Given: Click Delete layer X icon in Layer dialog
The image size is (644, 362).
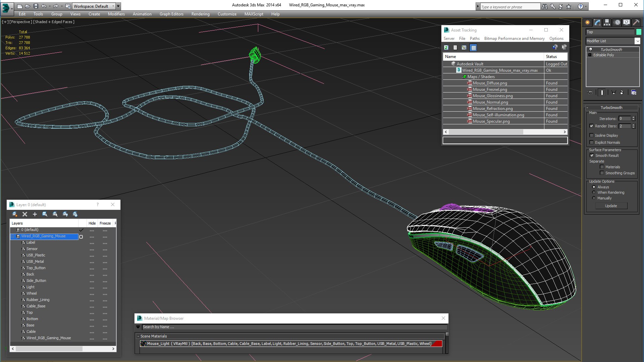Looking at the screenshot, I should coord(25,214).
